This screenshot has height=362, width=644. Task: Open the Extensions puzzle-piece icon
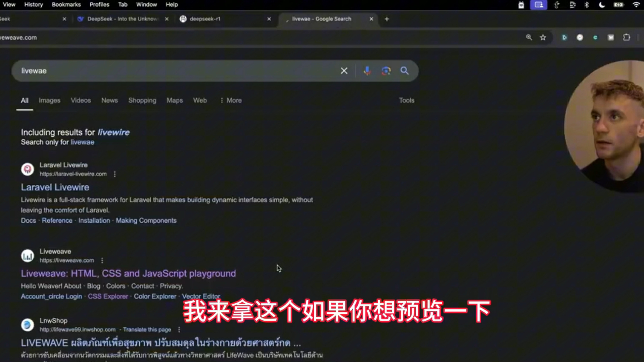point(626,37)
